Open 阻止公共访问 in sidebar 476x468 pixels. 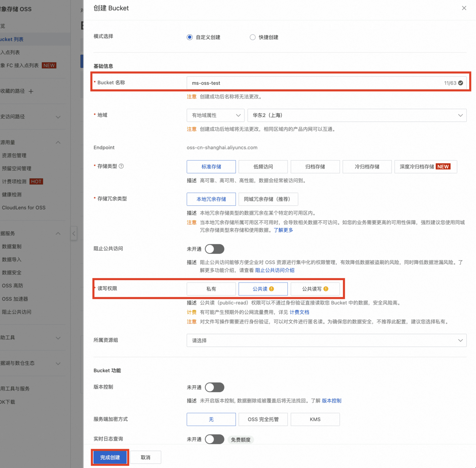[17, 312]
